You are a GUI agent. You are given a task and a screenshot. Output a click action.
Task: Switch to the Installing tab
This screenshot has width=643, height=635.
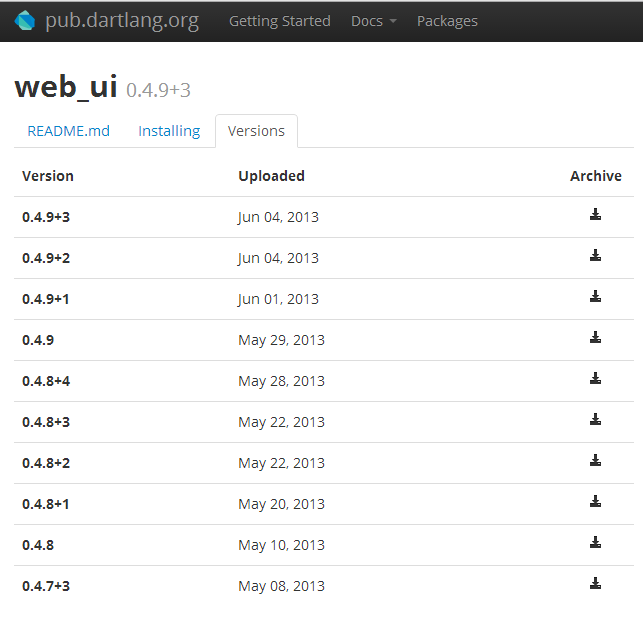(x=169, y=131)
